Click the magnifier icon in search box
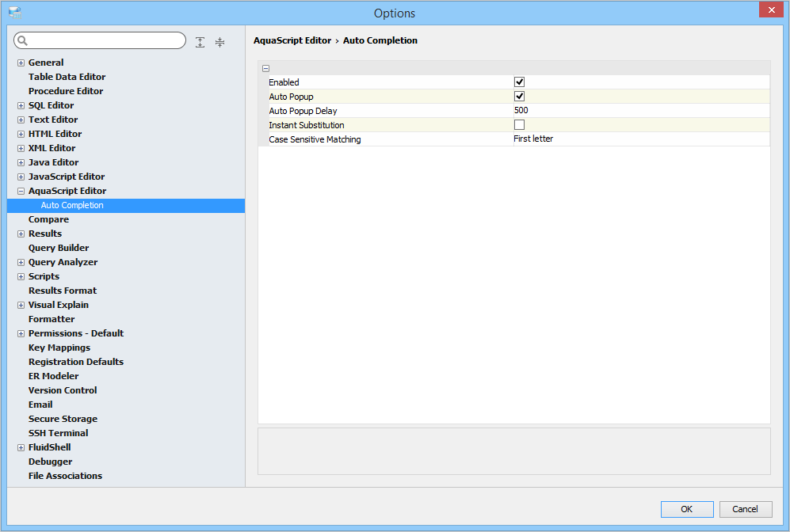 pyautogui.click(x=23, y=40)
